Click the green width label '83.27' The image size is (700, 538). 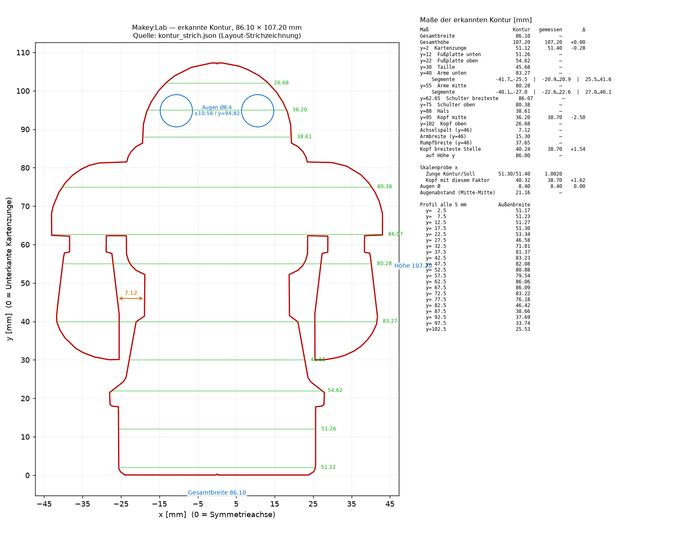tap(390, 321)
